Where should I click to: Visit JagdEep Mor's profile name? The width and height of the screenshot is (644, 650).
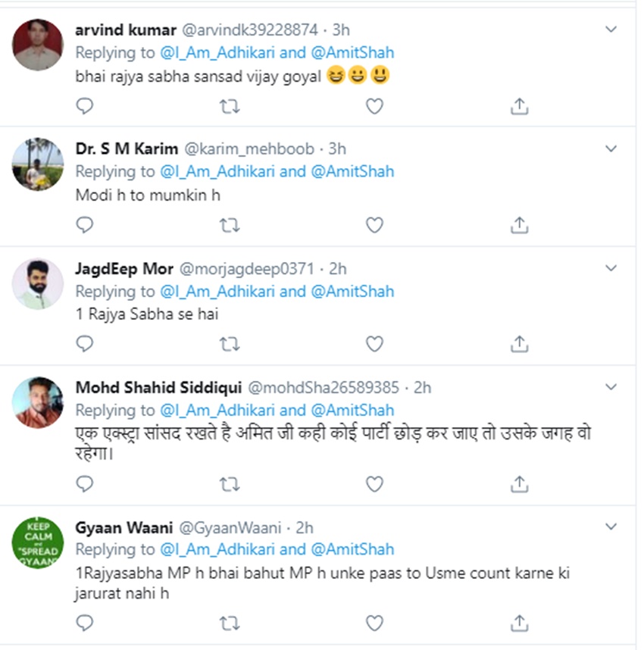tap(124, 268)
